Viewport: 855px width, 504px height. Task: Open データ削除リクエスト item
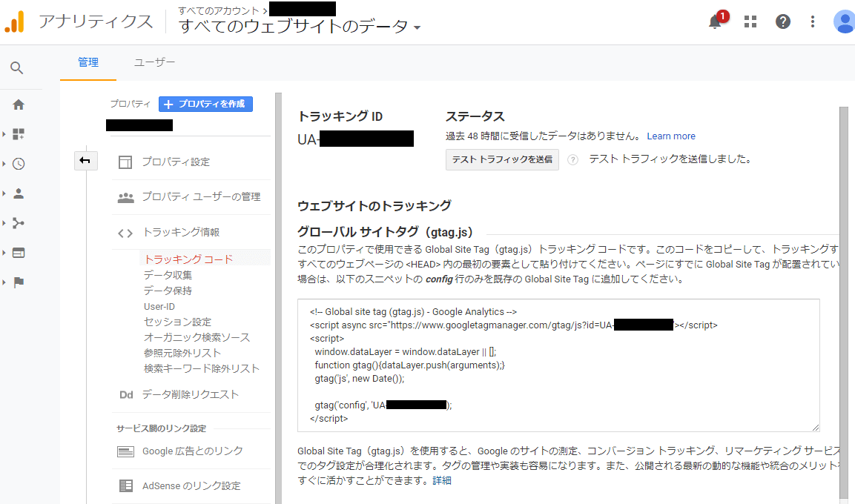pos(191,394)
